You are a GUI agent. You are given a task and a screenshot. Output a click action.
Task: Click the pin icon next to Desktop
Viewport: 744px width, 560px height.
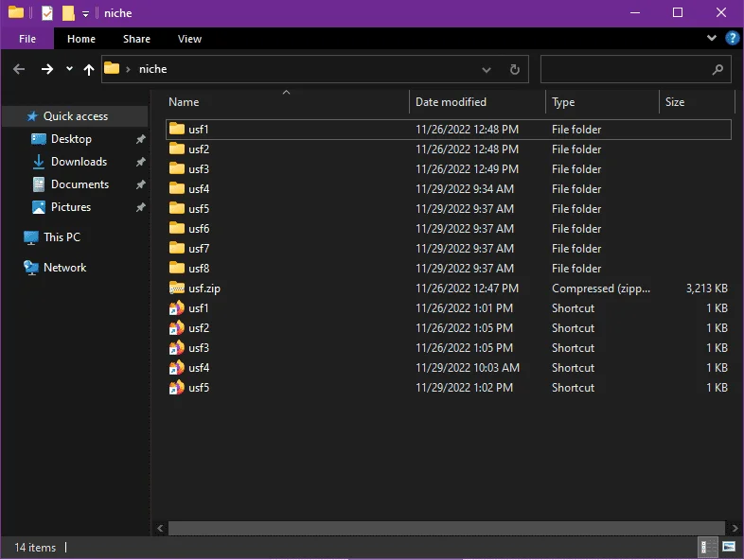[x=140, y=139]
